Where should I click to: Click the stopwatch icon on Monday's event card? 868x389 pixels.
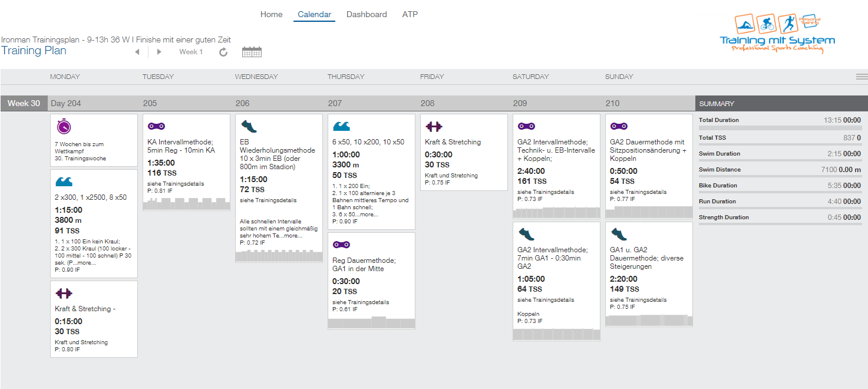[x=64, y=127]
